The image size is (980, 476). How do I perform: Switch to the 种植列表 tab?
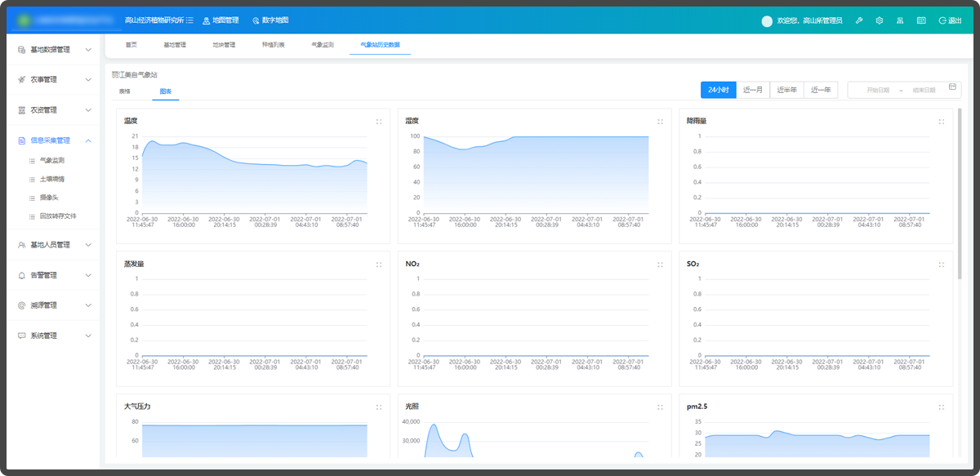(274, 45)
